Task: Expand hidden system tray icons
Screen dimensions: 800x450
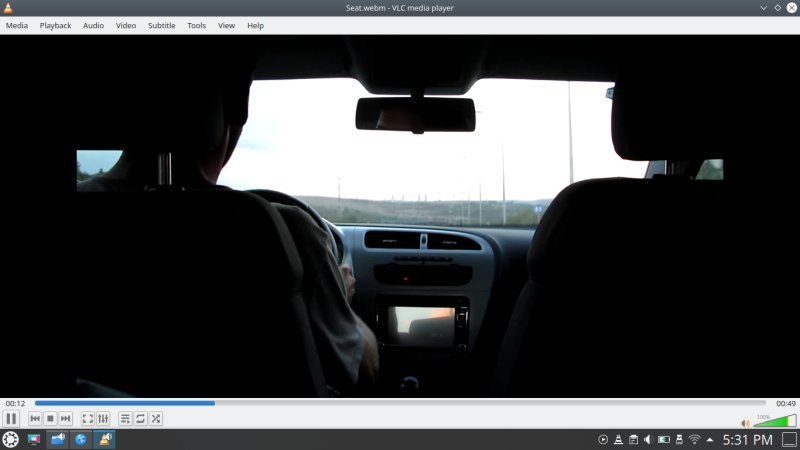Action: [x=710, y=439]
